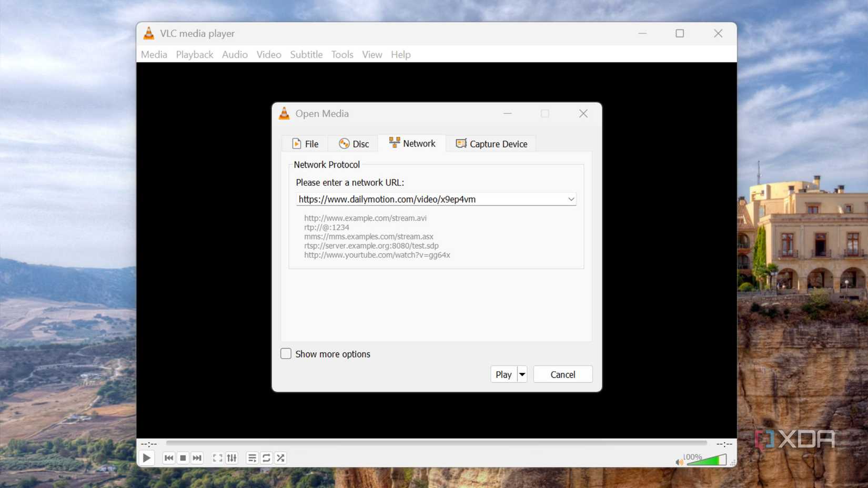Switch to the Capture Device tab

tap(491, 143)
